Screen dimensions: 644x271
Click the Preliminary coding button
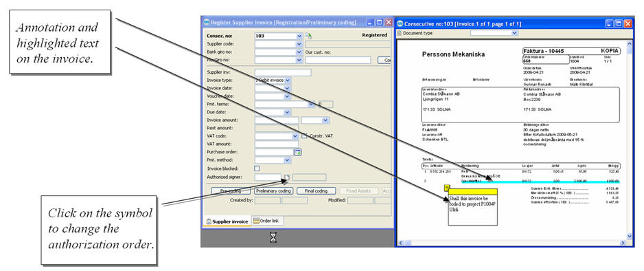click(x=273, y=191)
